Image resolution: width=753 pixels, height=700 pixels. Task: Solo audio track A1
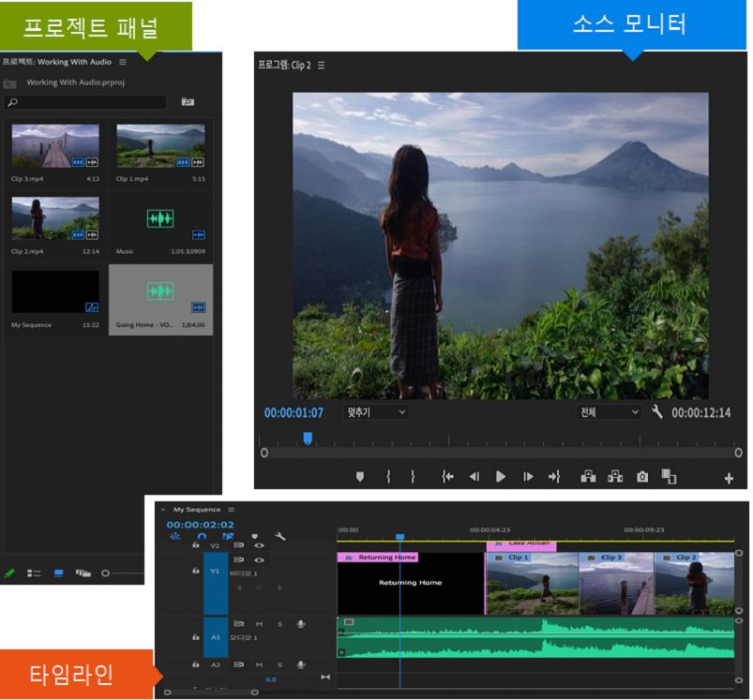point(280,624)
